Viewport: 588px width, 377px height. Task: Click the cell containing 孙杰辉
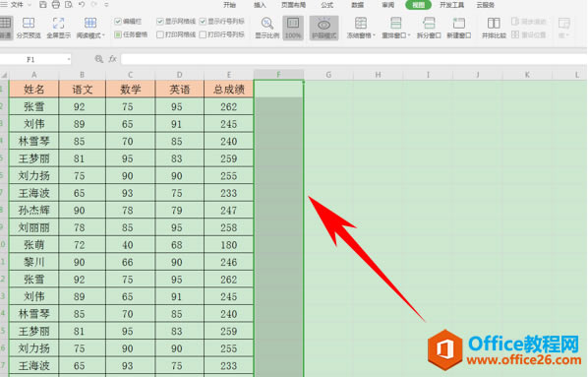pos(33,211)
